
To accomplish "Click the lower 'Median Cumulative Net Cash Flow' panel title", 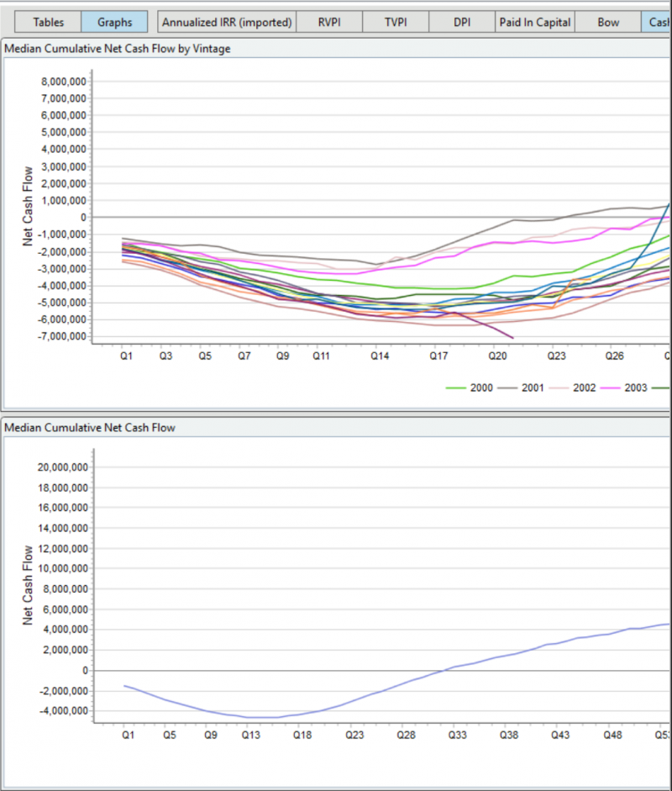I will coord(90,428).
